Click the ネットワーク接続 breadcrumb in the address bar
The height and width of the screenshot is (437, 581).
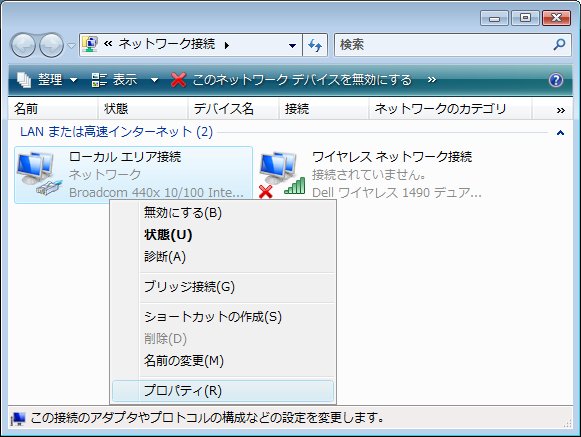[x=167, y=44]
